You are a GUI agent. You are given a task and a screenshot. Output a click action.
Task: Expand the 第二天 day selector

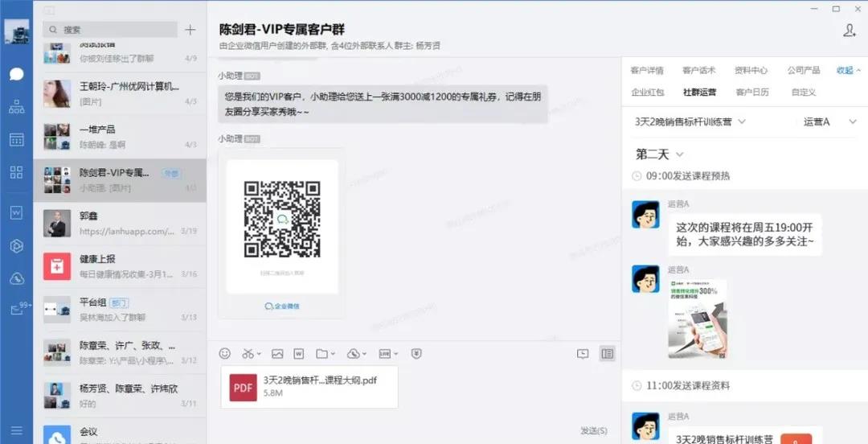[659, 154]
